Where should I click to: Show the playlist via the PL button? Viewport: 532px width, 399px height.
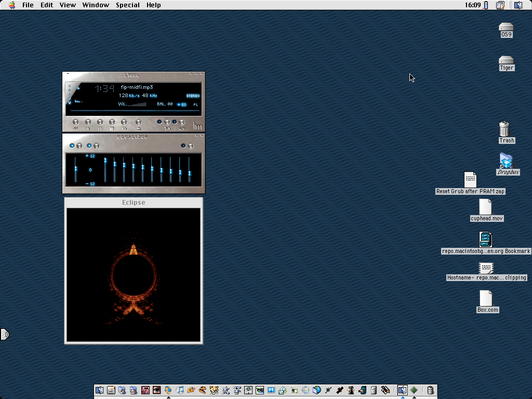tap(196, 104)
